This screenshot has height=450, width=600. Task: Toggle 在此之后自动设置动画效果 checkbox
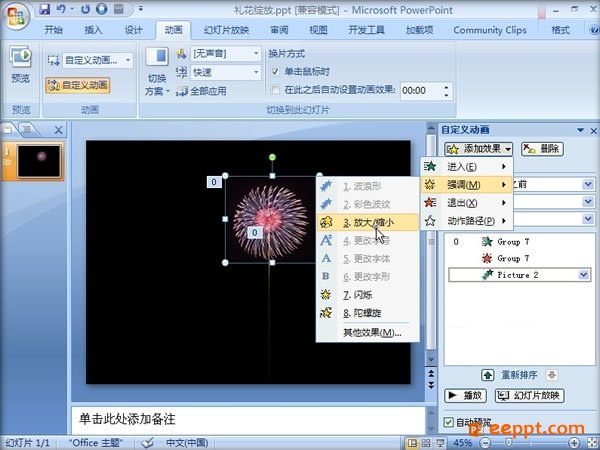pos(275,90)
